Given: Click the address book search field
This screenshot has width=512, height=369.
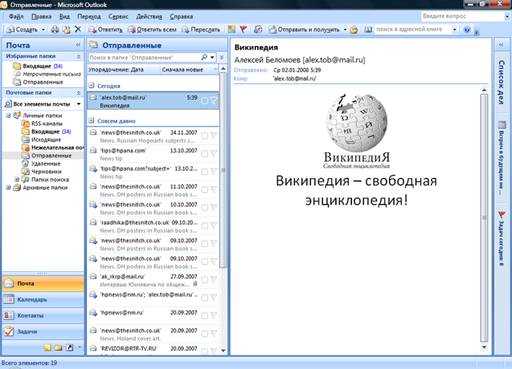Looking at the screenshot, I should [413, 29].
